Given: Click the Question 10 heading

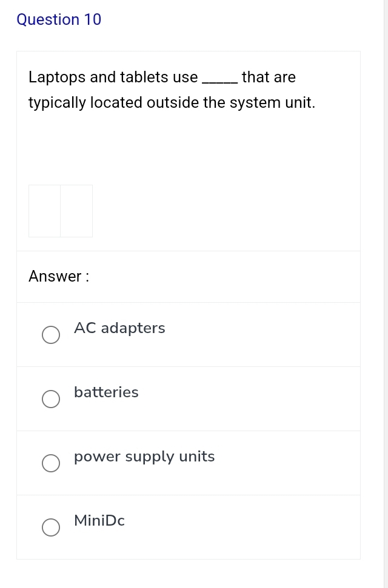Looking at the screenshot, I should pyautogui.click(x=59, y=20).
